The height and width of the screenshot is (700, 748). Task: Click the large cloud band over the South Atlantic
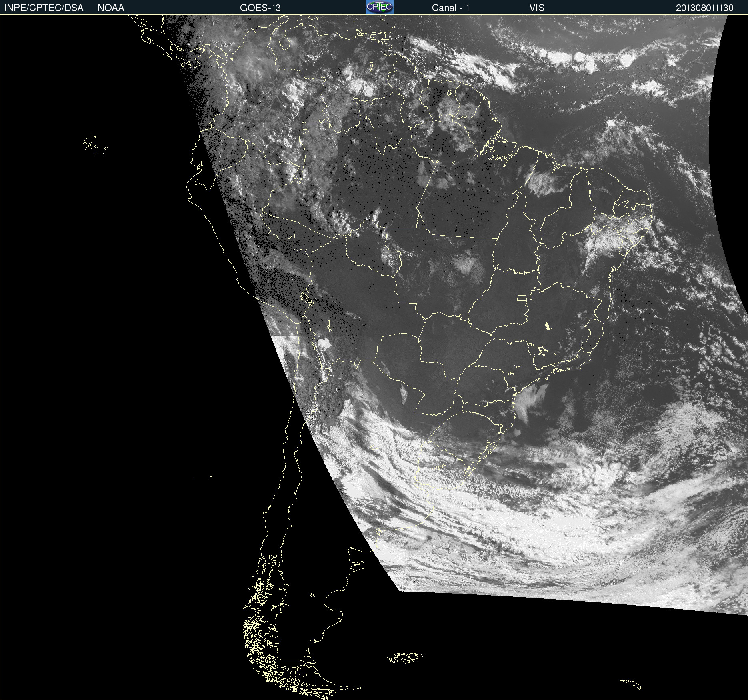[540, 532]
